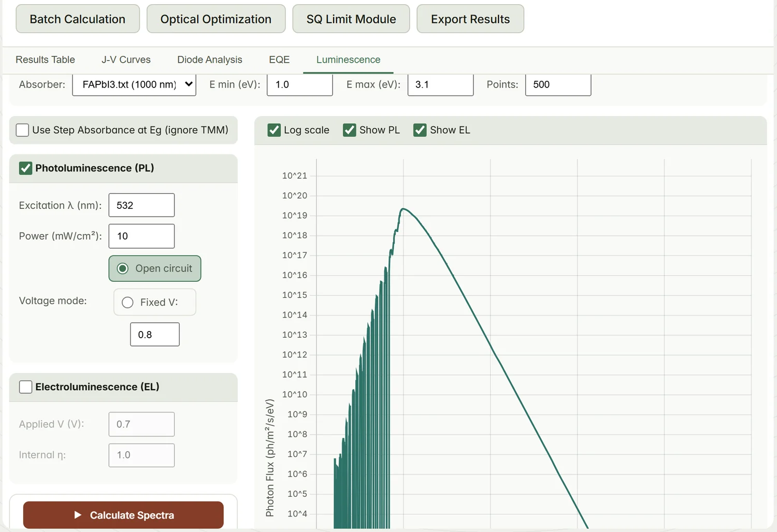Click the Photon Flux y-axis label
The width and height of the screenshot is (777, 532).
pyautogui.click(x=270, y=458)
